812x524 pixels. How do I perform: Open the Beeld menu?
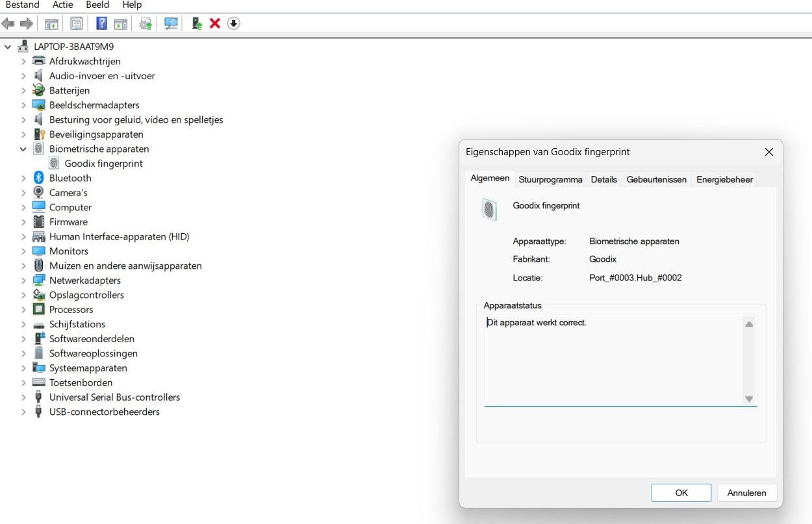tap(97, 5)
